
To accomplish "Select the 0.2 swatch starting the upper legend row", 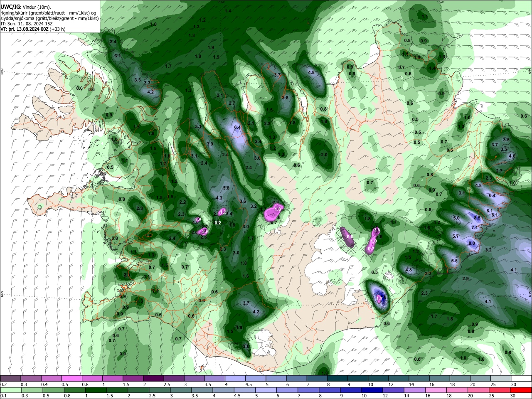I will point(10,378).
